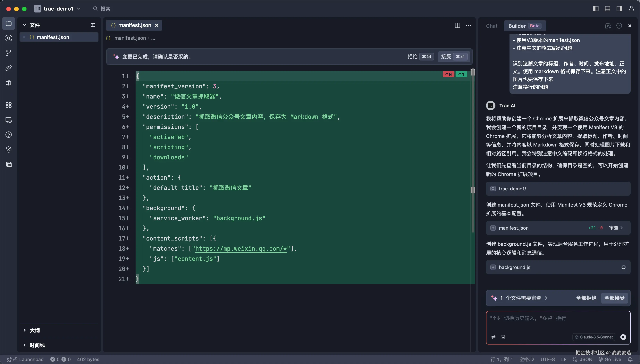Viewport: 640px width, 364px height.
Task: Click 全部拒绝 reject all button
Action: click(586, 298)
